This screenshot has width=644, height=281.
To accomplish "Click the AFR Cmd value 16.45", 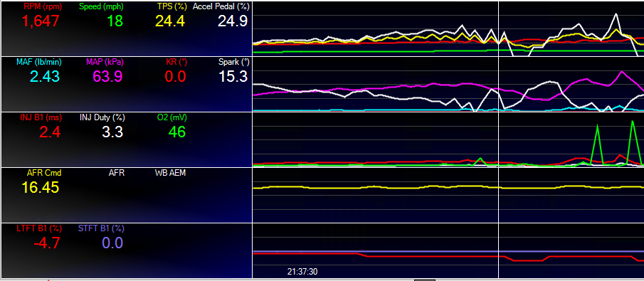I will [x=41, y=187].
